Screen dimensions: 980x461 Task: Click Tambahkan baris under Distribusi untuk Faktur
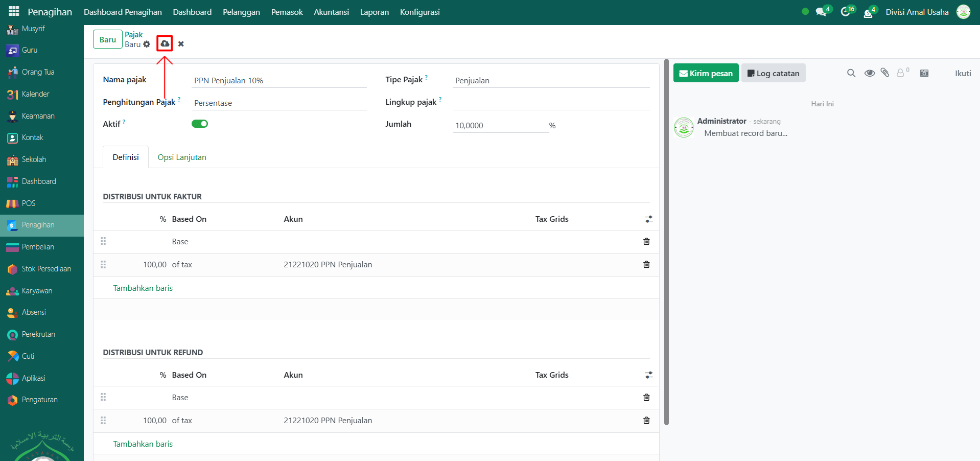(143, 288)
